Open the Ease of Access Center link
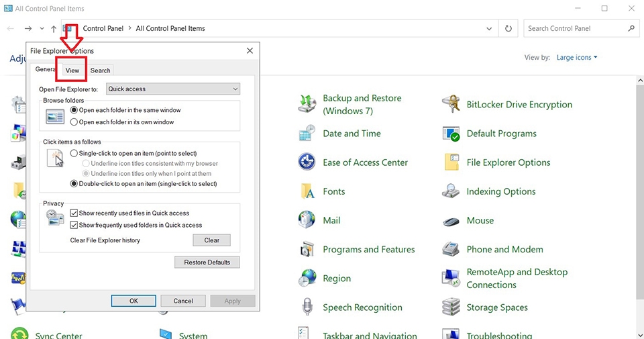Viewport: 644px width, 339px height. coord(365,162)
